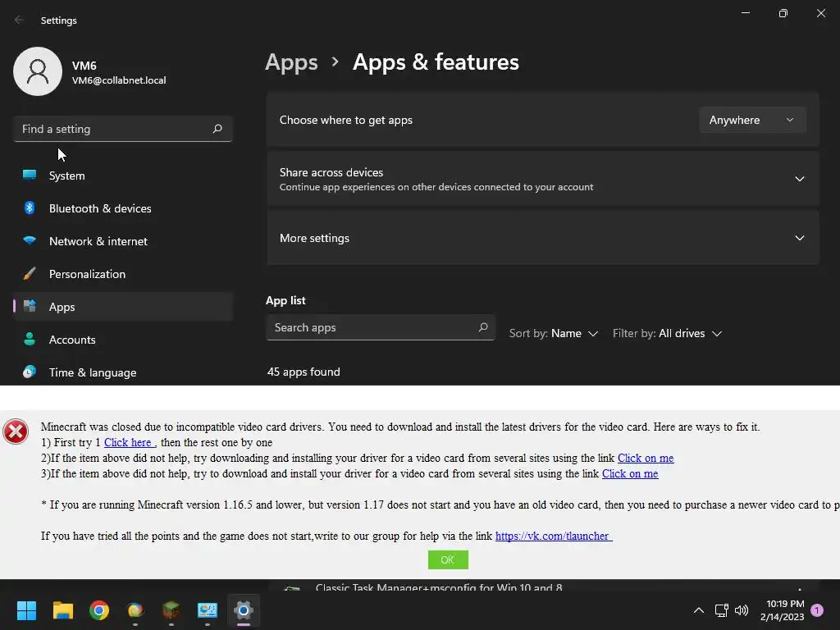Expand the More settings section

click(x=543, y=238)
